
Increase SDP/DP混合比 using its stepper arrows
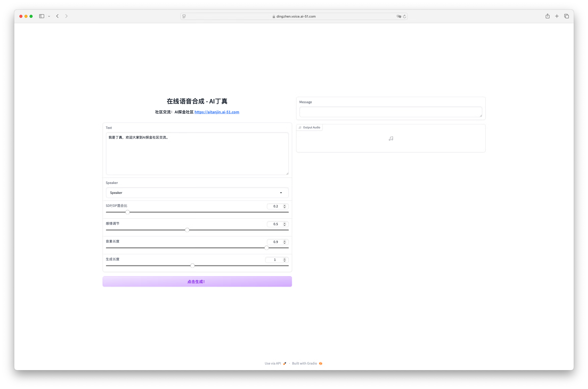tap(284, 205)
